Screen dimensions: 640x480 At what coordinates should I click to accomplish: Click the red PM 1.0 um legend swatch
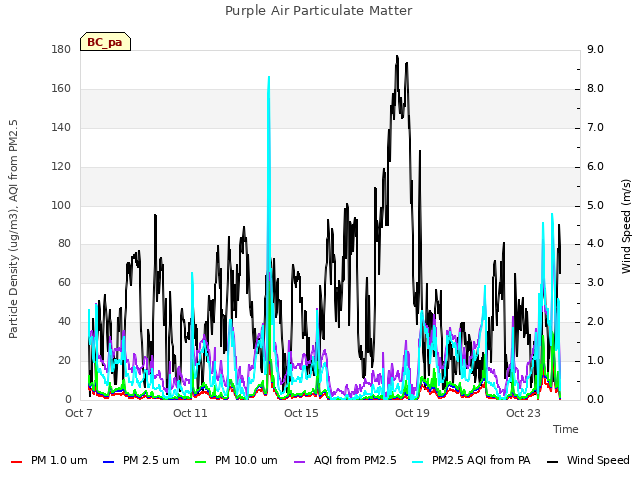point(16,461)
